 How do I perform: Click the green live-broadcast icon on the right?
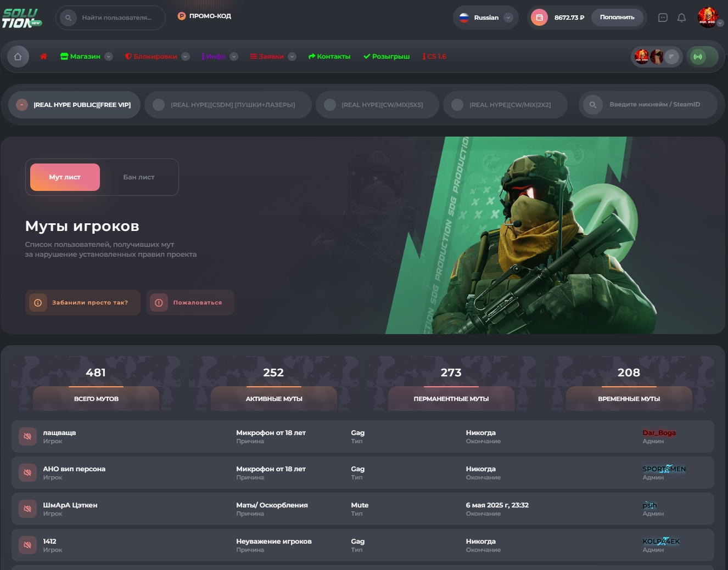tap(698, 56)
